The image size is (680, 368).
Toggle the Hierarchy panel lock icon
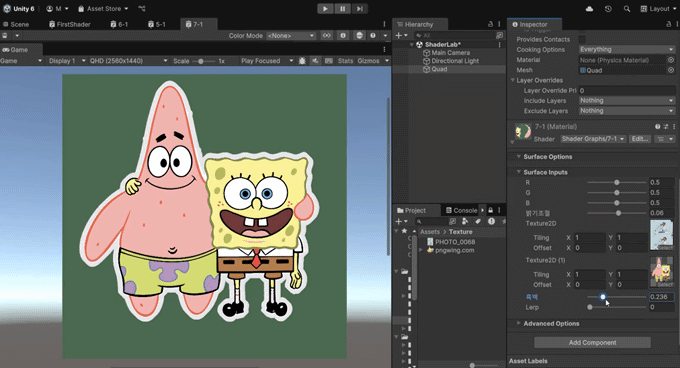490,24
